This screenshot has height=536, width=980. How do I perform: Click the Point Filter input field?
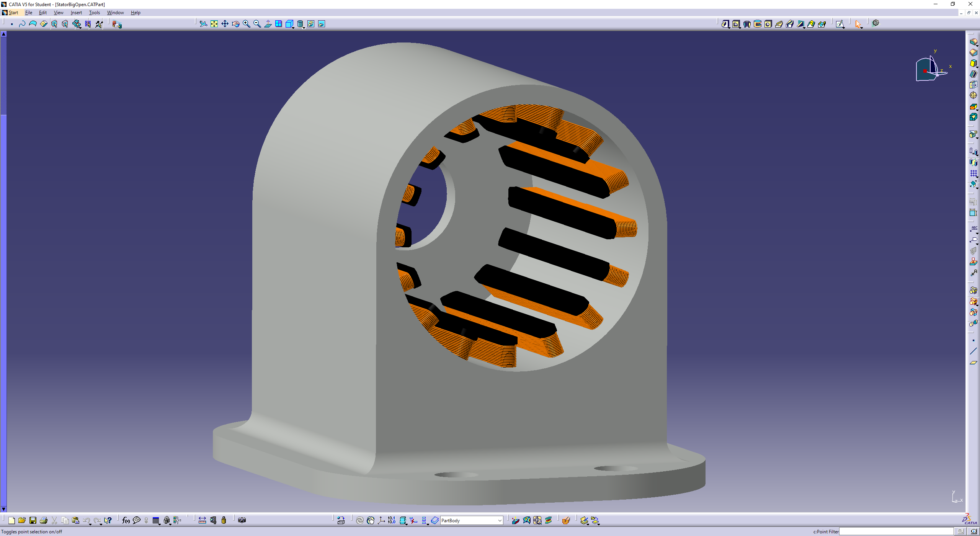[896, 531]
